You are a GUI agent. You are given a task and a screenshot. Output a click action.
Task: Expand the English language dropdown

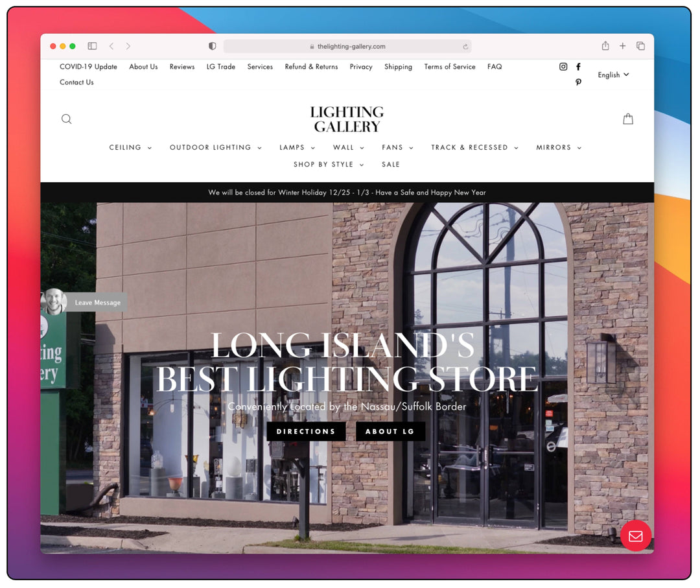coord(613,75)
